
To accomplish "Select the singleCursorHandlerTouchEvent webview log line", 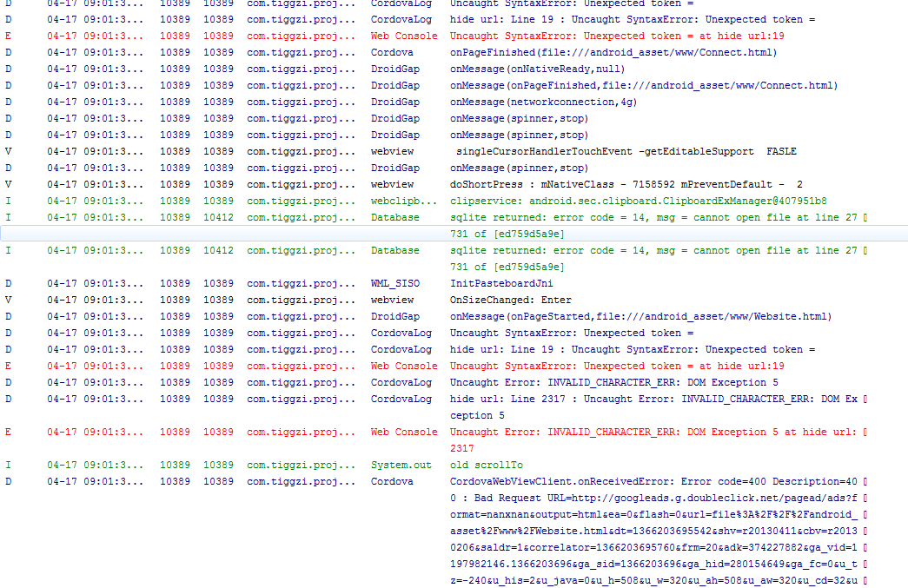I will pos(626,152).
